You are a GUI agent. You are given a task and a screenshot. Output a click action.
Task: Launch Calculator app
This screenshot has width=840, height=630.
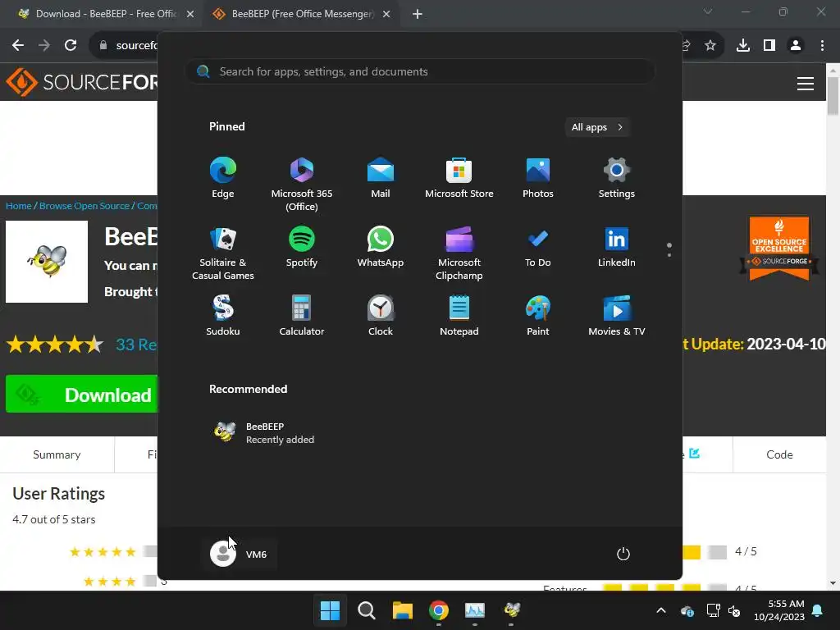[x=302, y=316]
